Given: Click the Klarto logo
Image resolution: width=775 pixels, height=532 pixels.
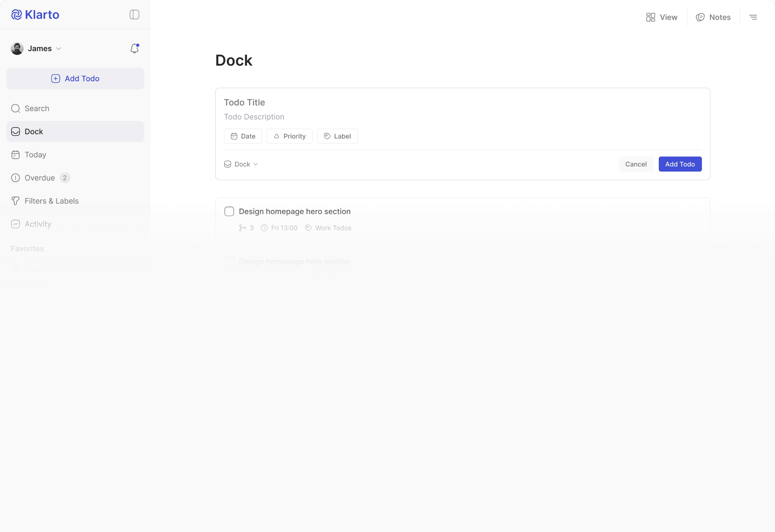Looking at the screenshot, I should (x=35, y=15).
